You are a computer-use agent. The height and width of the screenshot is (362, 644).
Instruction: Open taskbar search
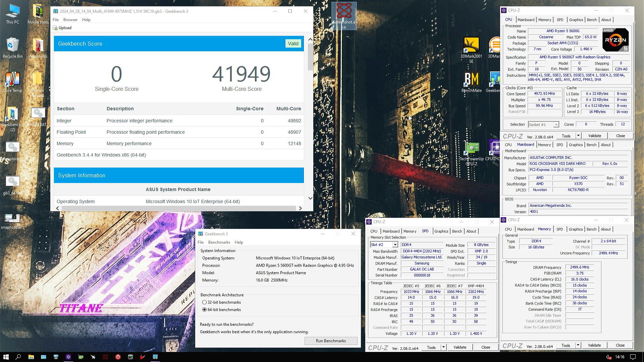[18, 357]
